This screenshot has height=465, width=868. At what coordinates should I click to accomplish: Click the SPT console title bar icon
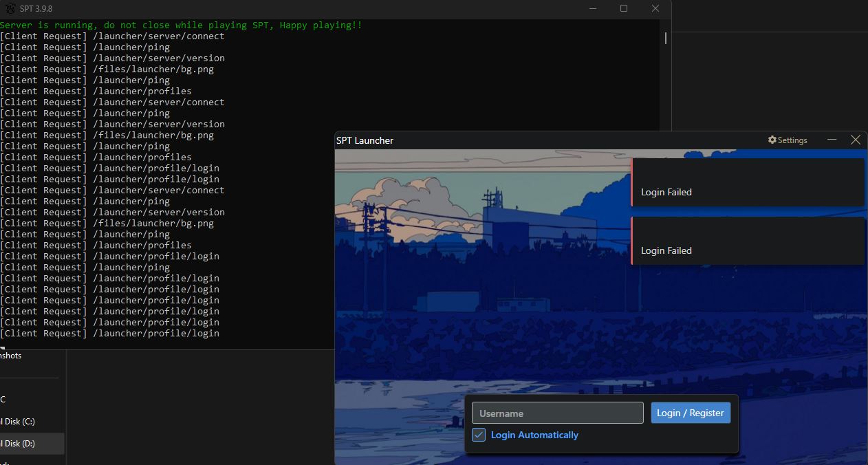click(x=9, y=8)
